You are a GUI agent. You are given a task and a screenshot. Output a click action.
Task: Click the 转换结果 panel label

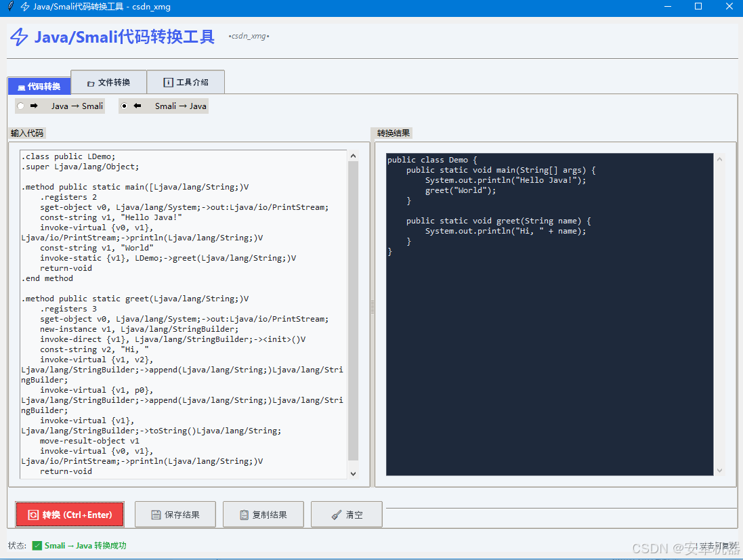[394, 133]
